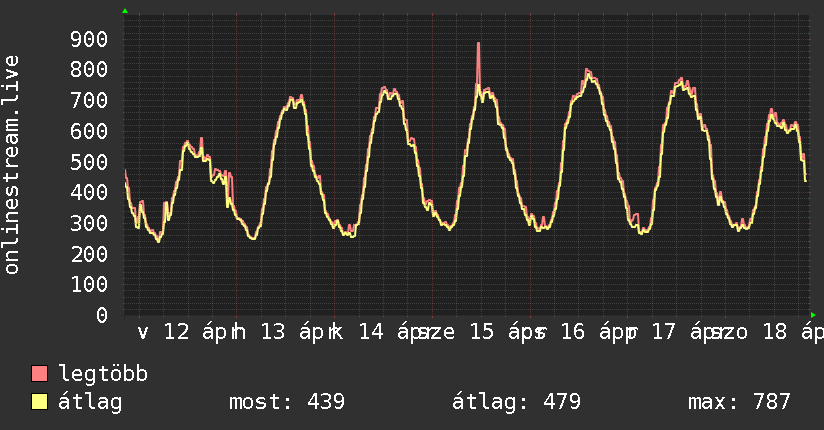The height and width of the screenshot is (430, 824).
Task: Click the 16 ápr date label
Action: tap(593, 332)
